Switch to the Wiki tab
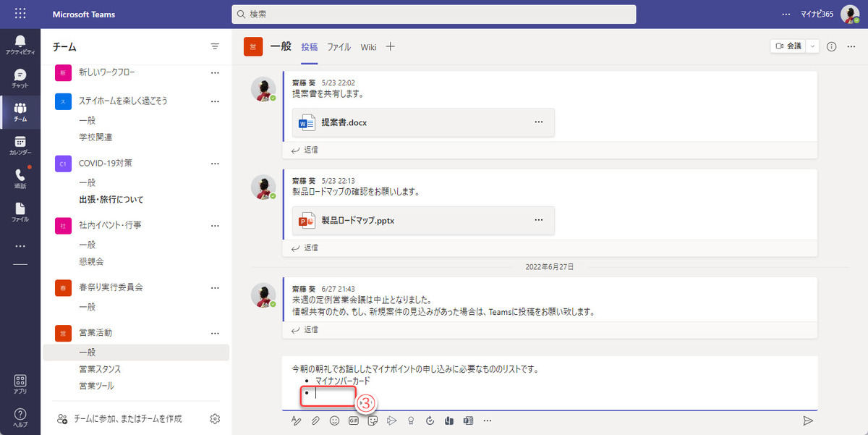 [x=369, y=46]
